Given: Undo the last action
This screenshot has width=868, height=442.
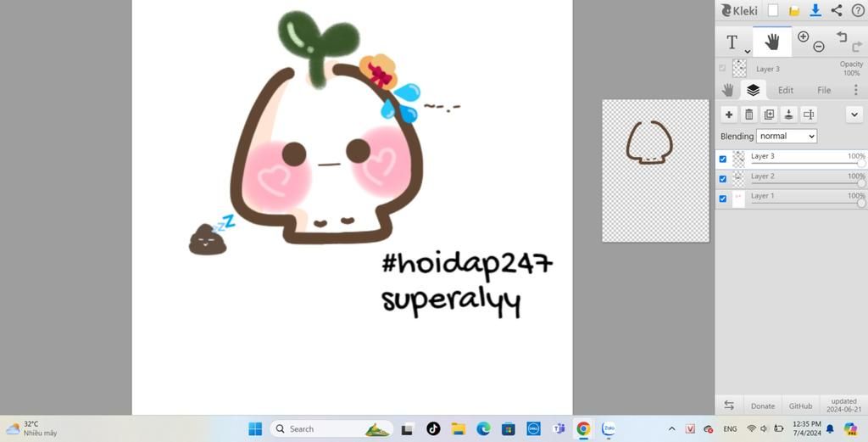Looking at the screenshot, I should click(842, 36).
